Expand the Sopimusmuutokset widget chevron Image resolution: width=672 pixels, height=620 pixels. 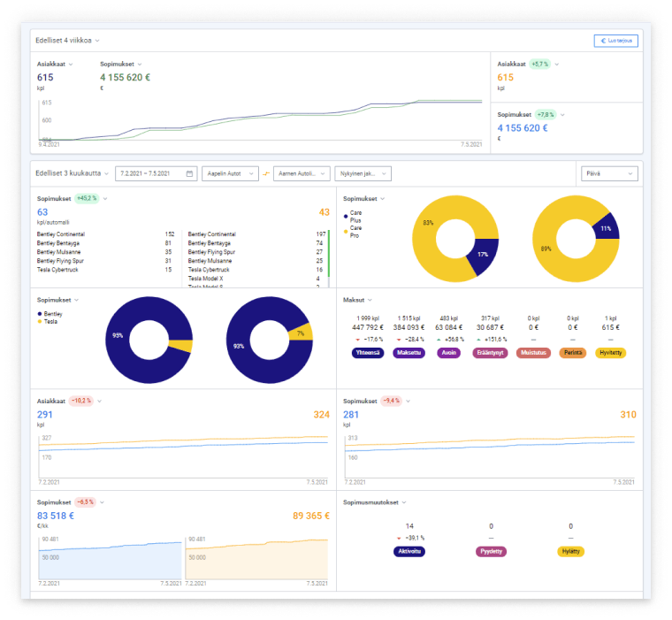coord(404,502)
